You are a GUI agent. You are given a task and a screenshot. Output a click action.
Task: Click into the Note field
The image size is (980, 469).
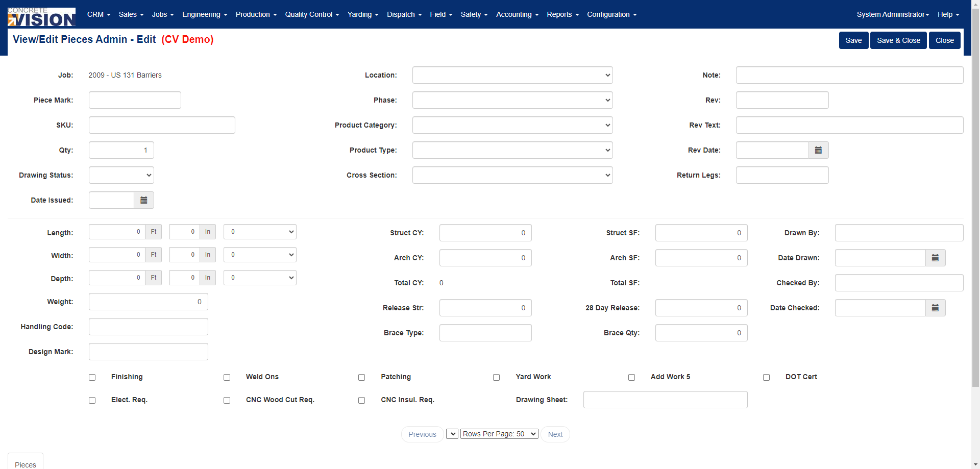(849, 75)
